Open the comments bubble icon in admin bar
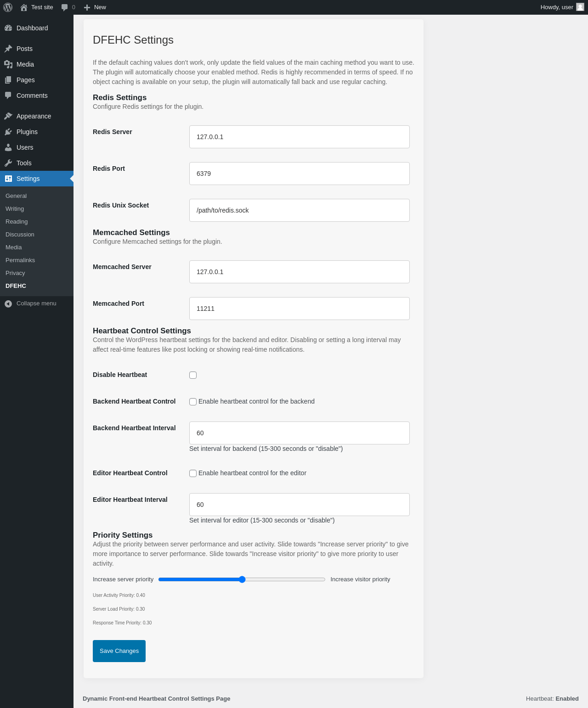 click(x=64, y=7)
